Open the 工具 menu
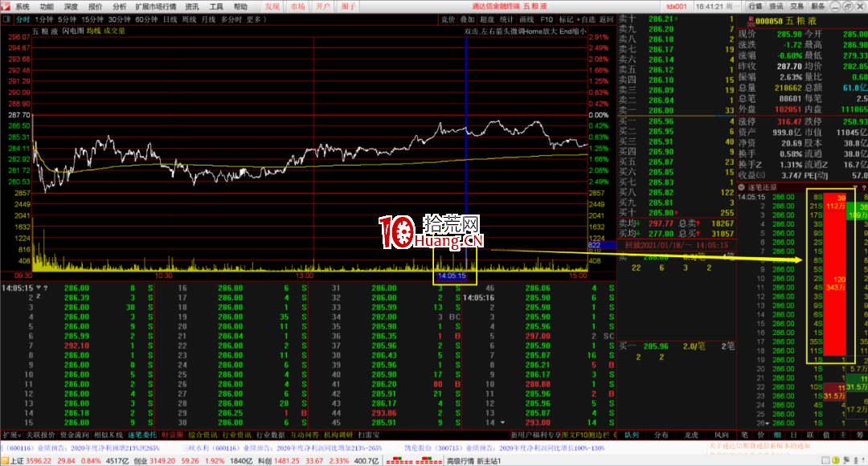The height and width of the screenshot is (466, 868). click(x=216, y=6)
